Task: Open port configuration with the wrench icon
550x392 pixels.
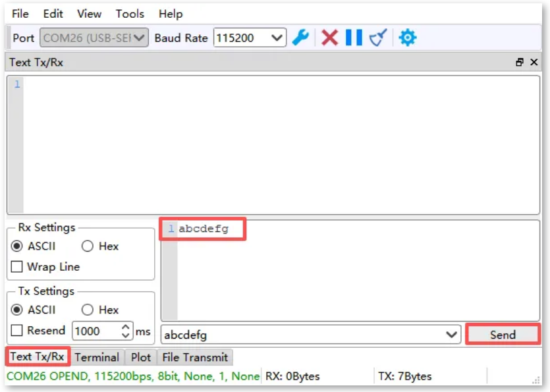Action: point(300,38)
